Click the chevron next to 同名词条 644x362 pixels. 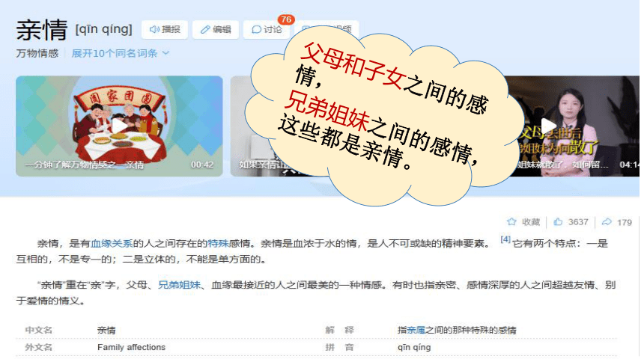tap(166, 53)
